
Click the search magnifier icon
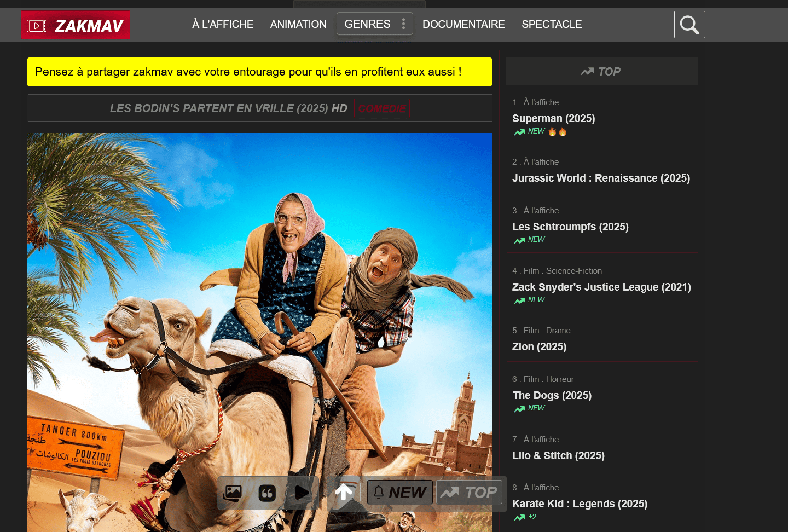click(x=689, y=25)
